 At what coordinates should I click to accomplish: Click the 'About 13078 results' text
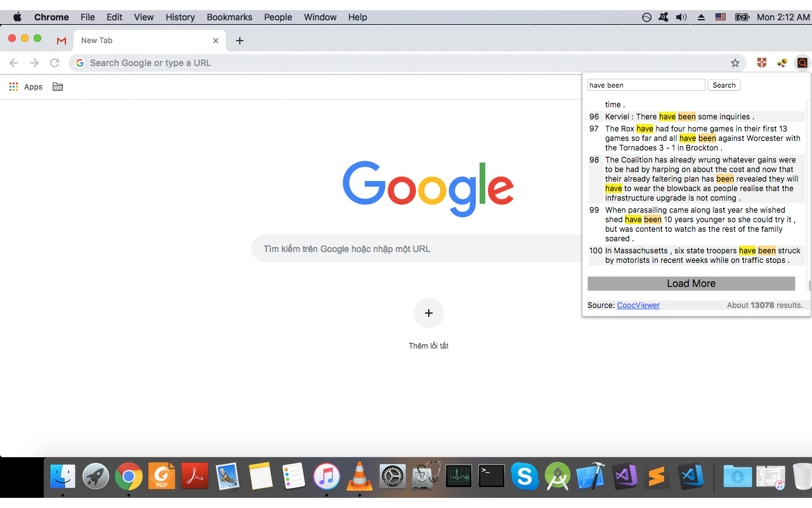[764, 305]
